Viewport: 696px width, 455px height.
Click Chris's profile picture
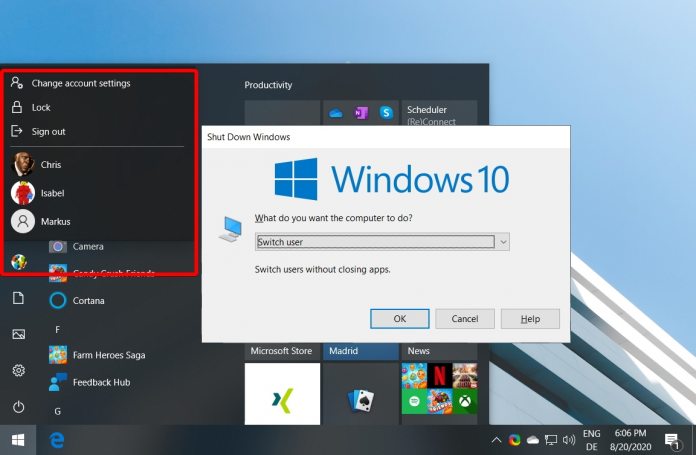pos(23,164)
